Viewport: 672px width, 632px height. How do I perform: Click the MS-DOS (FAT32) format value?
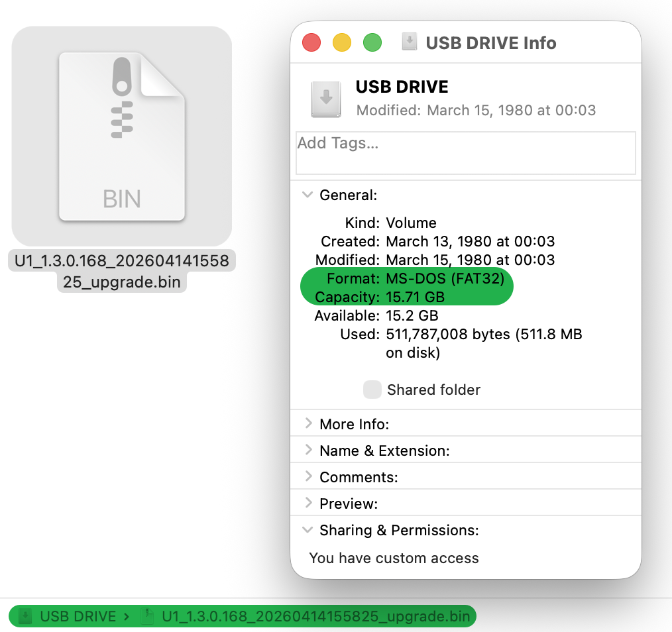(x=445, y=278)
